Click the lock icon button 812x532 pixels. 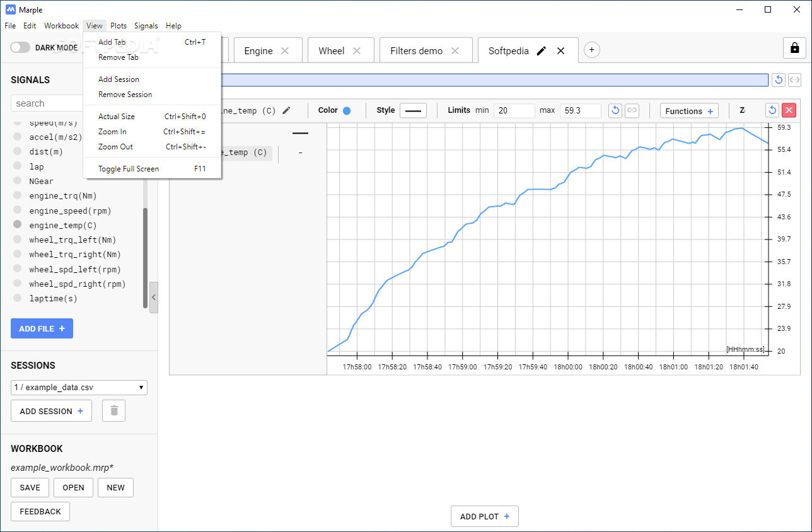click(794, 49)
